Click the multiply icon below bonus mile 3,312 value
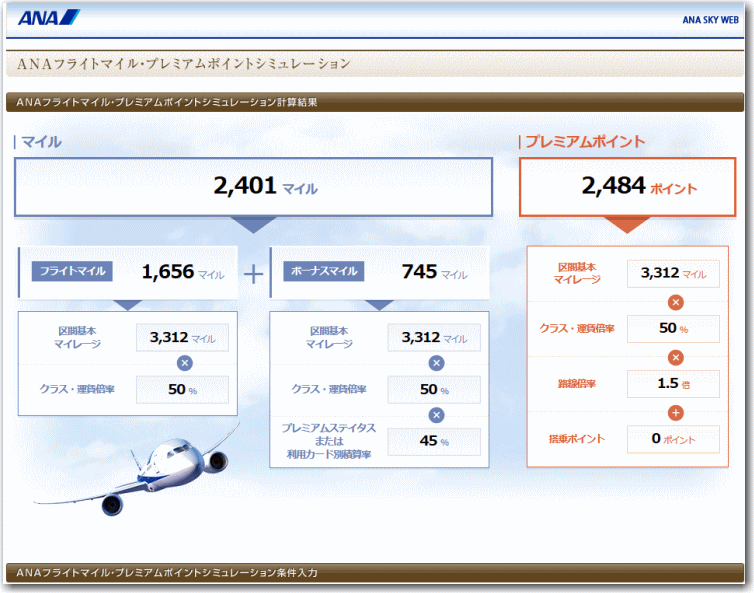 coord(436,363)
